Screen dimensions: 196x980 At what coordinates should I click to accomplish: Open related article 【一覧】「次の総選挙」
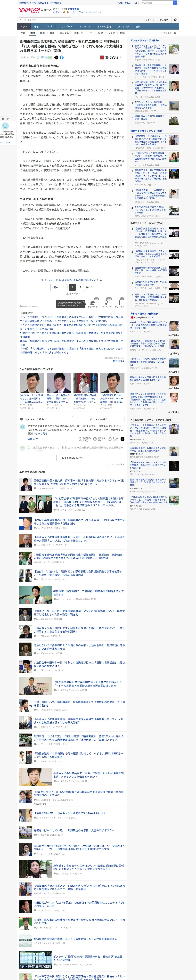[71, 350]
